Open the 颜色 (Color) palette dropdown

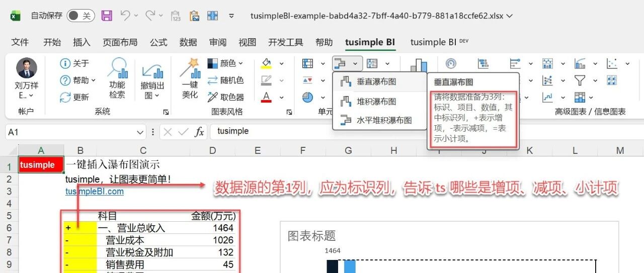[x=225, y=63]
